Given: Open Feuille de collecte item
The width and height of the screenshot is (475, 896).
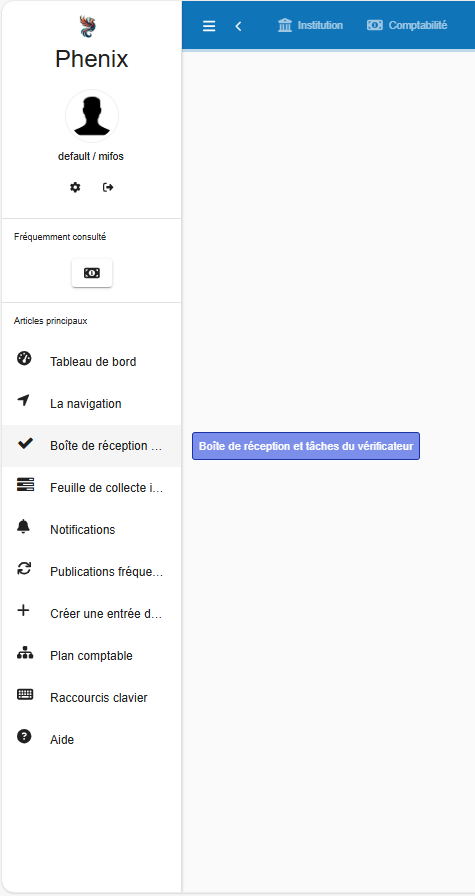Looking at the screenshot, I should (x=91, y=488).
